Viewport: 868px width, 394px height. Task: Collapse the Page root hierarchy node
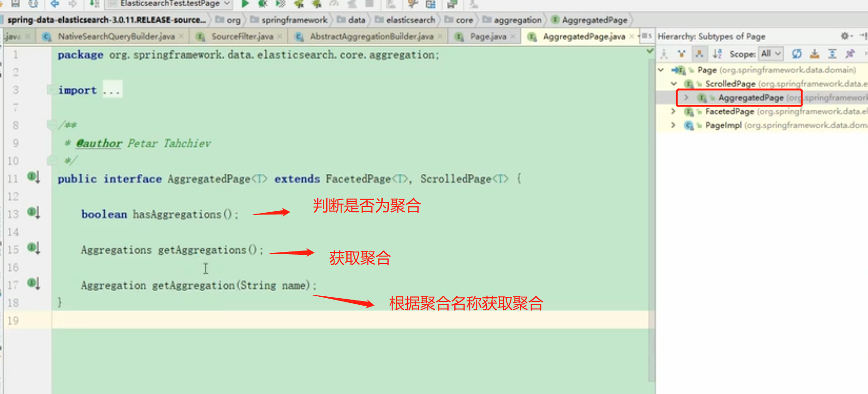[661, 70]
